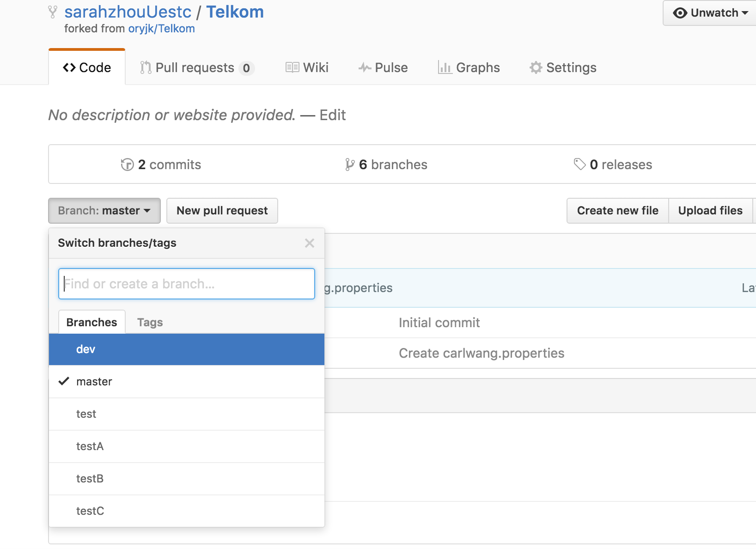Open the Unwatch dropdown
This screenshot has height=549, width=756.
pyautogui.click(x=710, y=13)
